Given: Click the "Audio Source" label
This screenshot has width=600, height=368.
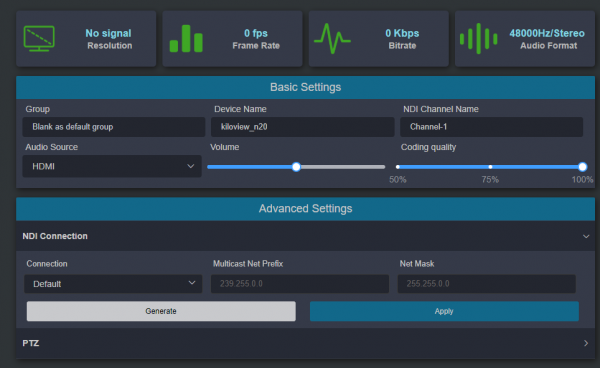Looking at the screenshot, I should pyautogui.click(x=52, y=147).
